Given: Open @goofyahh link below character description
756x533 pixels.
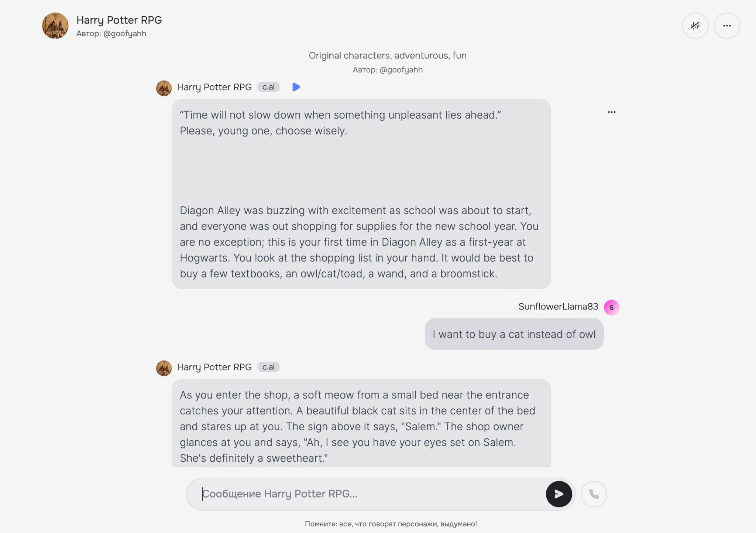Looking at the screenshot, I should coord(401,70).
